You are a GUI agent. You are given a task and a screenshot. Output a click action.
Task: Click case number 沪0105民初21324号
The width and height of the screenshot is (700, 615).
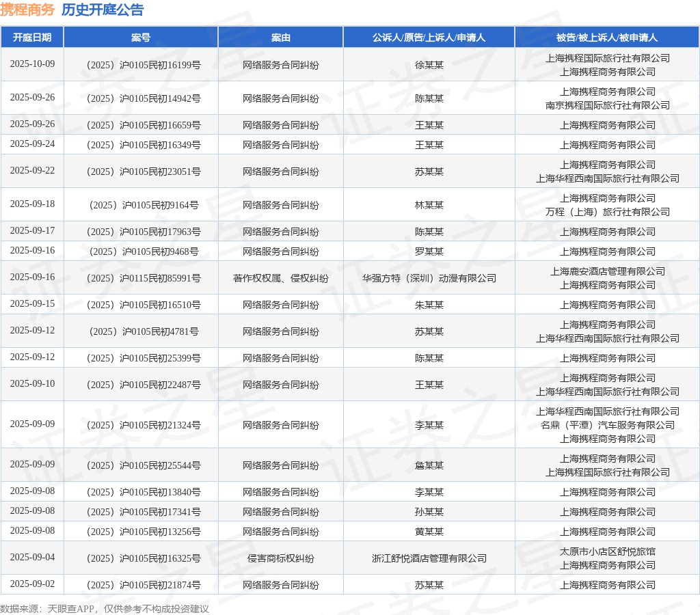tap(144, 425)
